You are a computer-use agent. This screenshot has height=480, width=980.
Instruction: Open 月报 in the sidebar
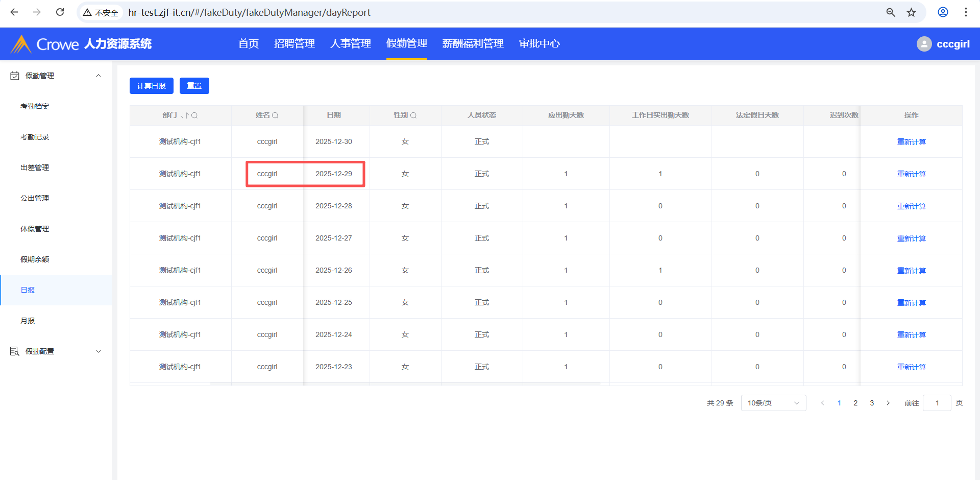pos(28,321)
